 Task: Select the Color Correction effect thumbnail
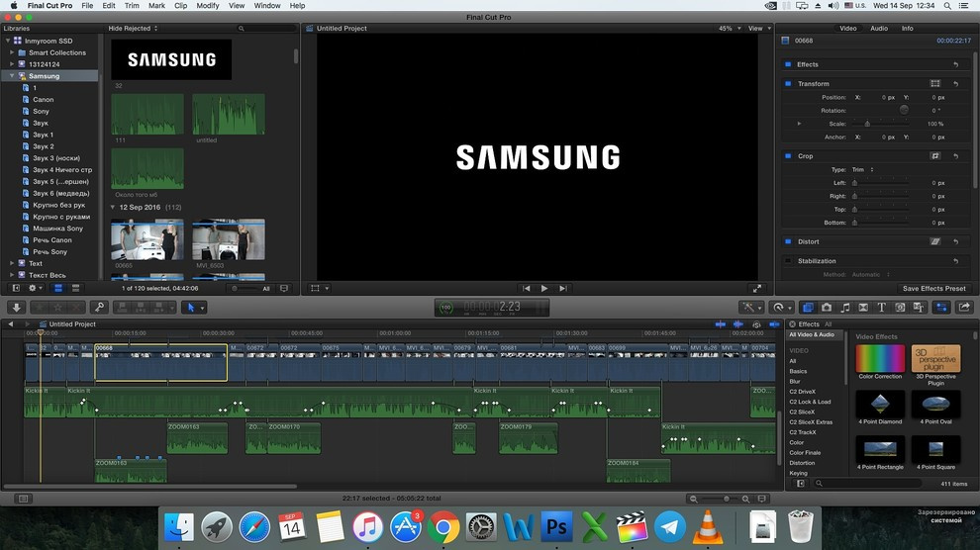[x=880, y=359]
